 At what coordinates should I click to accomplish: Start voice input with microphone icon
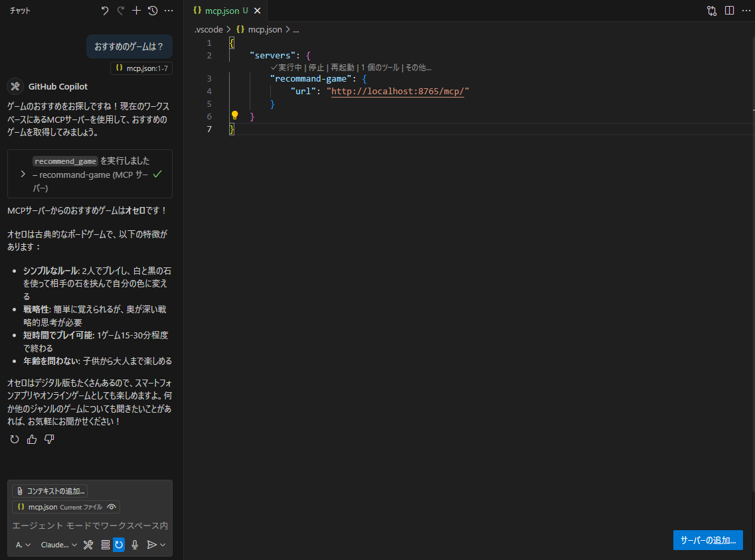[x=135, y=545]
